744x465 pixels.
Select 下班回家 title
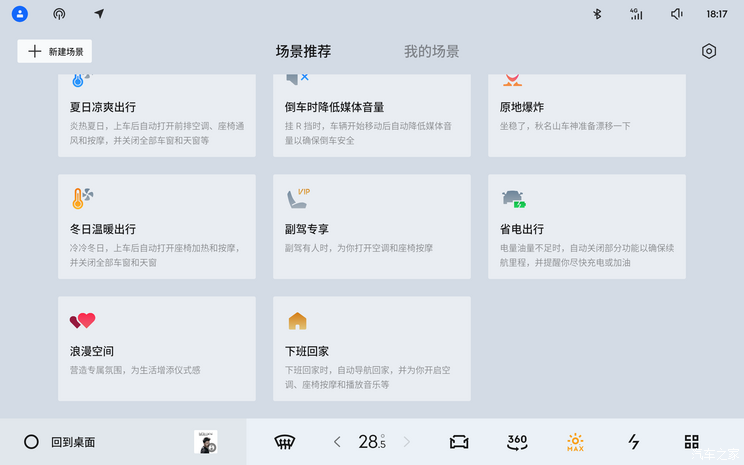point(307,351)
